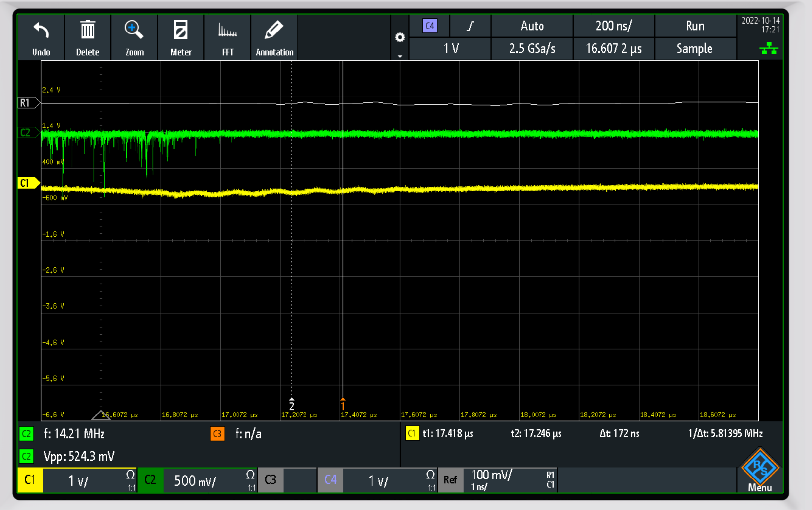Toggle channel C1 in bottom bar
The height and width of the screenshot is (510, 812).
(30, 480)
